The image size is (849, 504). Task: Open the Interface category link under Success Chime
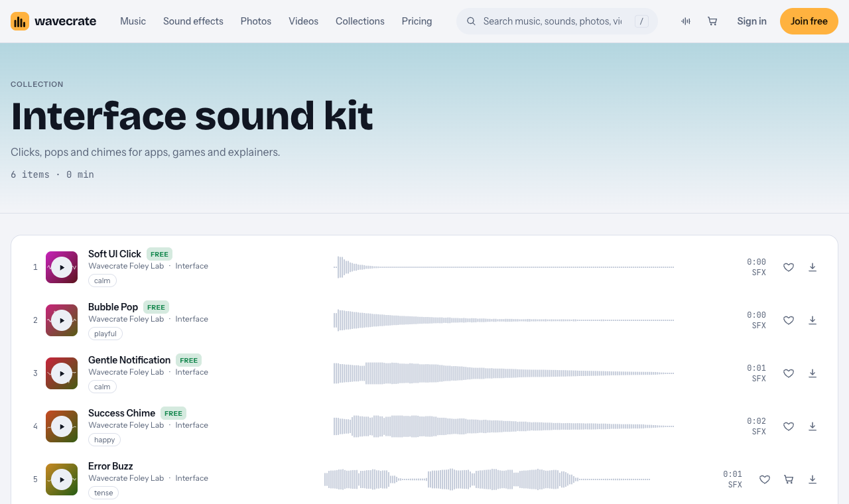[192, 425]
